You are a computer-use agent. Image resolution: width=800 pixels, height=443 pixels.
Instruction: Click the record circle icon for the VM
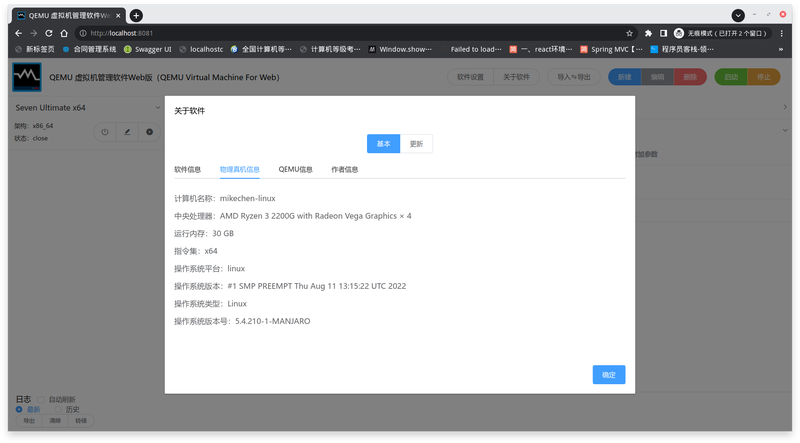[x=149, y=132]
